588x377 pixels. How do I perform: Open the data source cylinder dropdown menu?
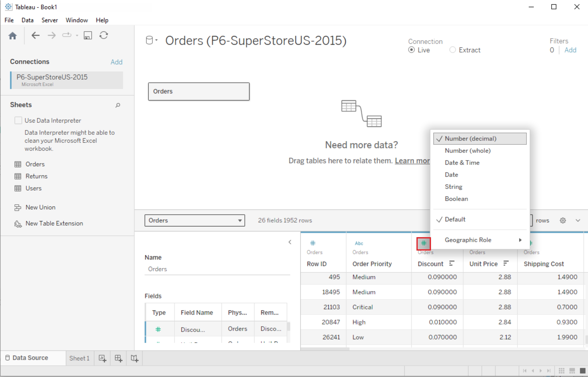pos(152,40)
